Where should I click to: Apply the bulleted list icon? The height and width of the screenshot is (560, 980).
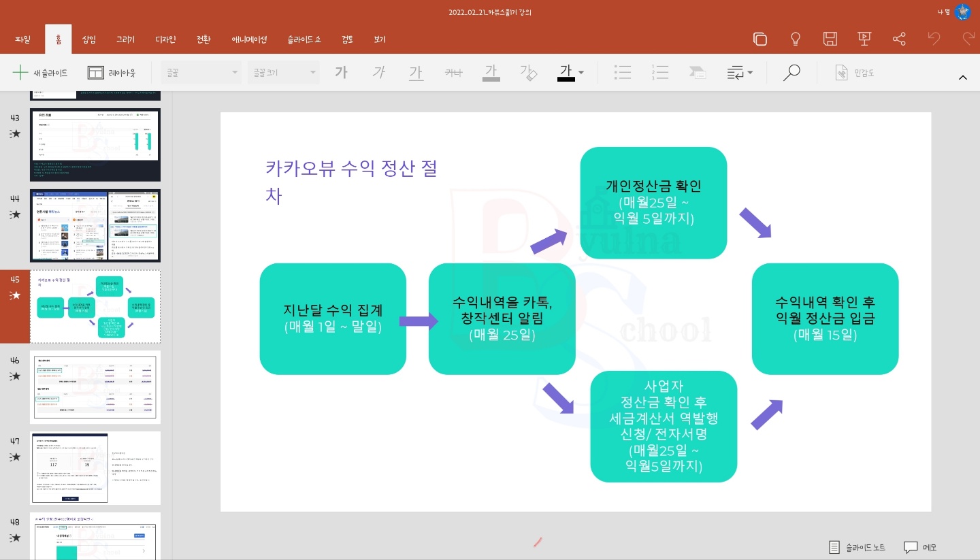623,73
